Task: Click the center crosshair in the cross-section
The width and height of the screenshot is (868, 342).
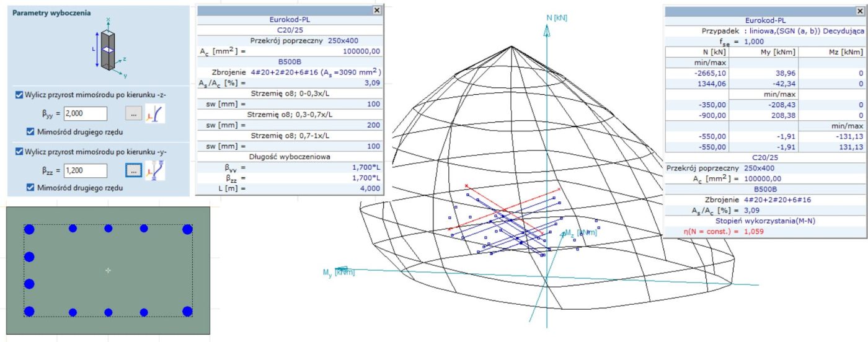Action: [108, 270]
